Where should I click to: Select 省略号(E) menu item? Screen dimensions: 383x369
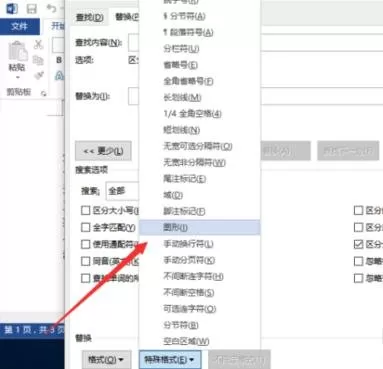point(200,65)
